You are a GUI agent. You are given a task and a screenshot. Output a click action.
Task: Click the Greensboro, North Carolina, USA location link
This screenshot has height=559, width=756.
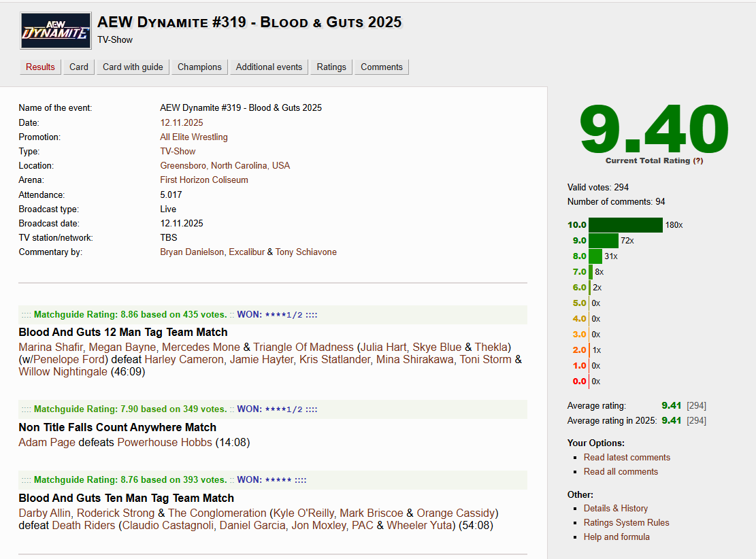[x=225, y=166]
